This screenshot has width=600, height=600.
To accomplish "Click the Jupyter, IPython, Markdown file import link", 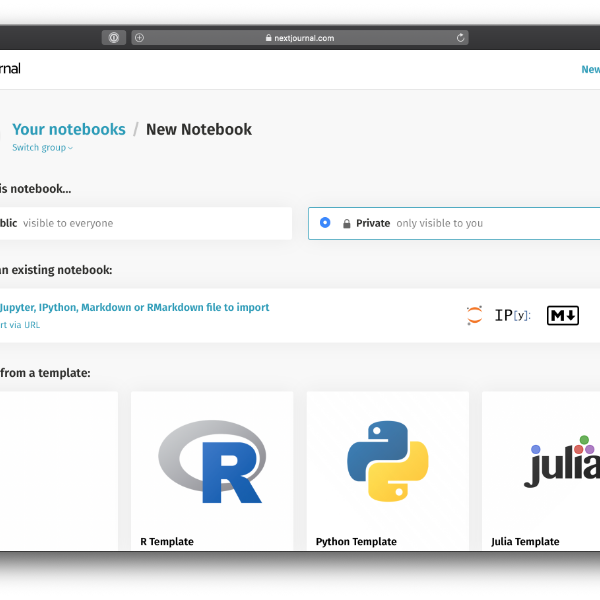I will [134, 308].
